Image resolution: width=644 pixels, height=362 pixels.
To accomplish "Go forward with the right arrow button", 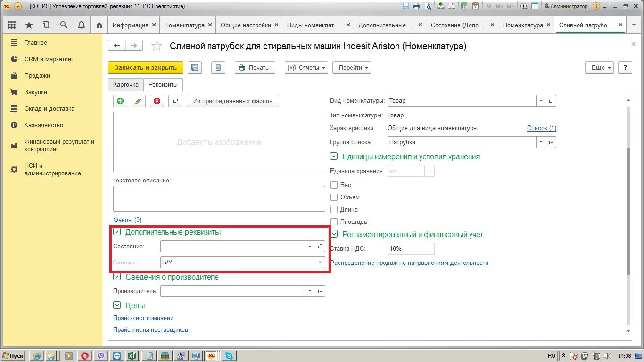I will [x=134, y=45].
